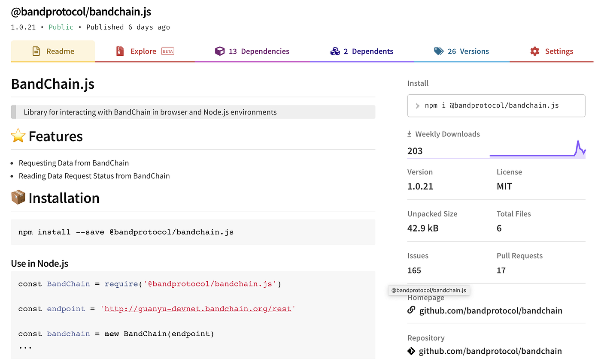Open the Repository github.com/bandprotocol/bandchain link

490,351
